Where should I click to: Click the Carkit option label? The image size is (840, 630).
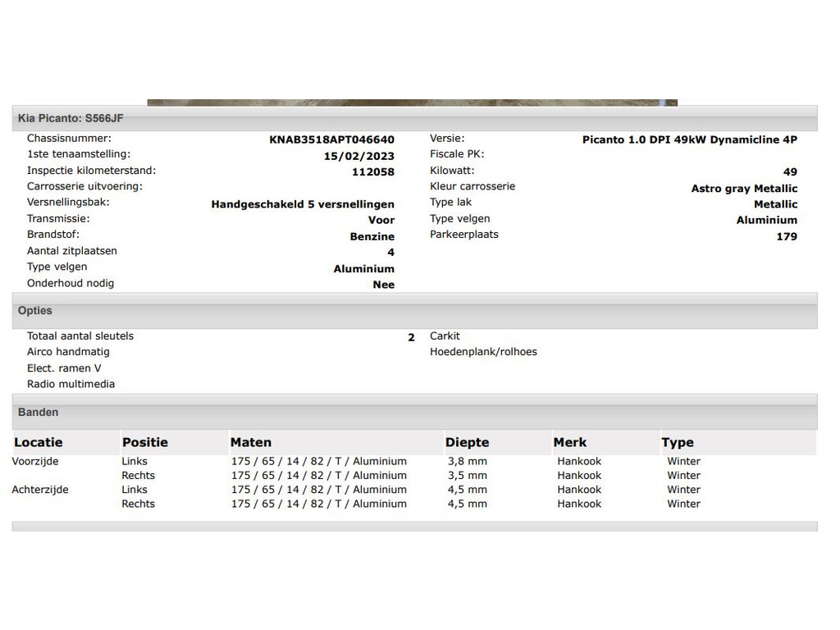click(x=445, y=336)
